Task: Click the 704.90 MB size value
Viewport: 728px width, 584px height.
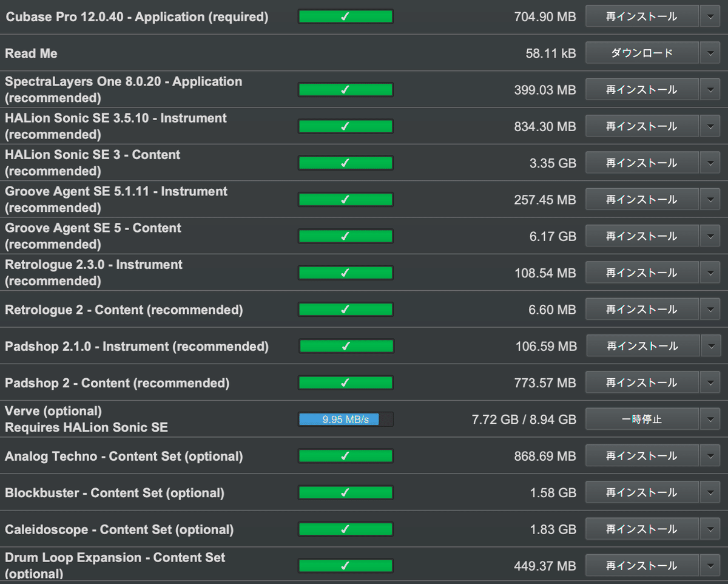Action: (x=545, y=17)
